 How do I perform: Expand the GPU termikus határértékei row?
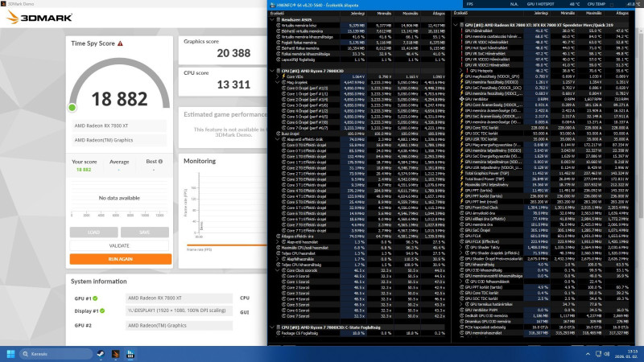(460, 304)
